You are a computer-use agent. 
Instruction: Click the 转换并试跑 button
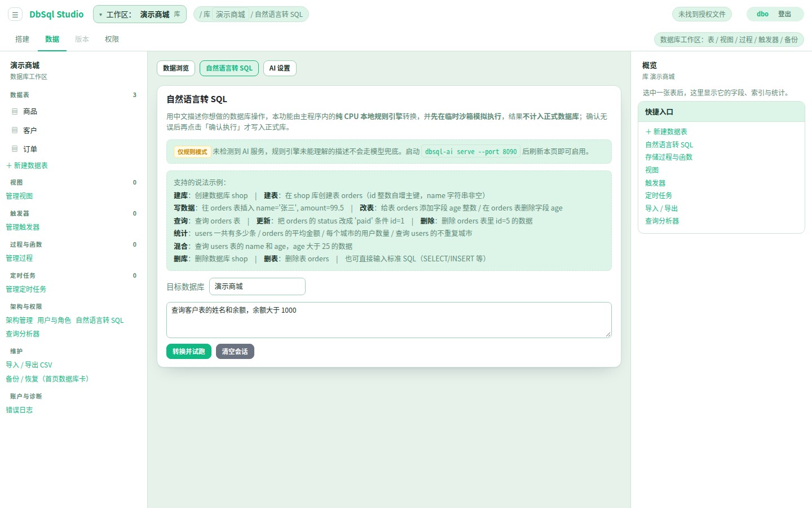[189, 352]
